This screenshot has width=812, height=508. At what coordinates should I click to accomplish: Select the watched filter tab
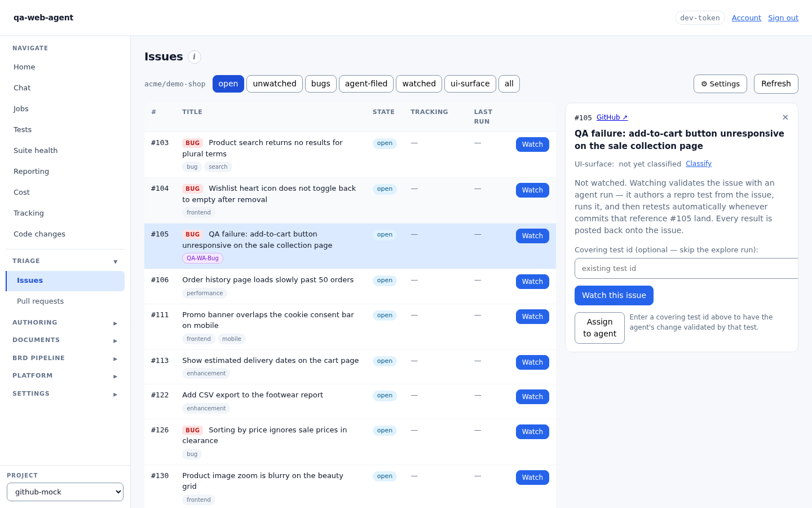pos(419,84)
